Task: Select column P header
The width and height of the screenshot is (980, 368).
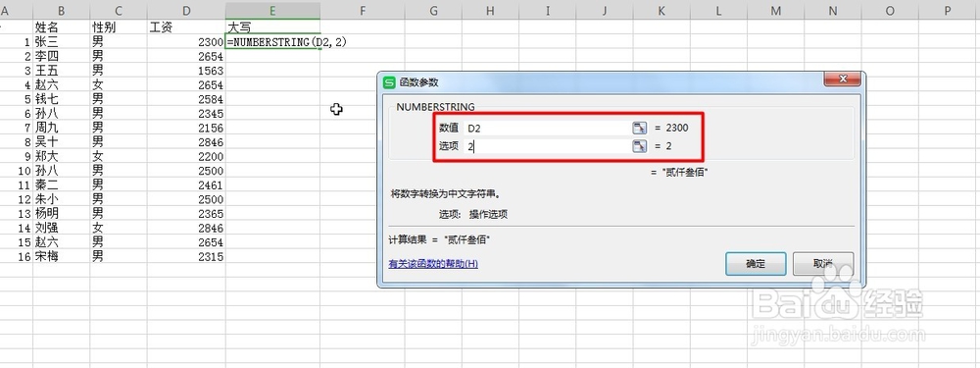Action: (x=947, y=10)
